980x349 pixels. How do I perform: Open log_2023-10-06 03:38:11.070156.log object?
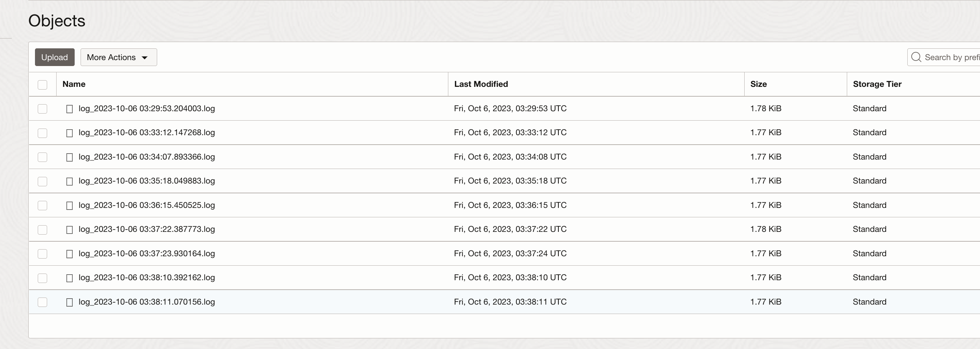click(x=147, y=302)
